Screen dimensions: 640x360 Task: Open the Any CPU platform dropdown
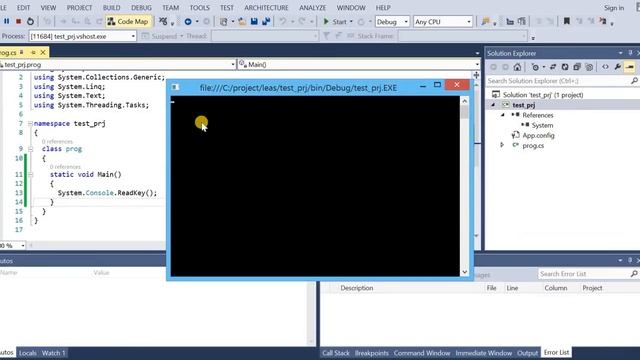coord(443,22)
